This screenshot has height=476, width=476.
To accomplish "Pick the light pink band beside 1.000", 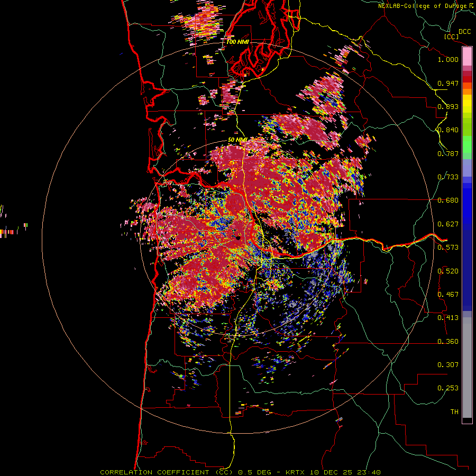I will click(x=467, y=57).
